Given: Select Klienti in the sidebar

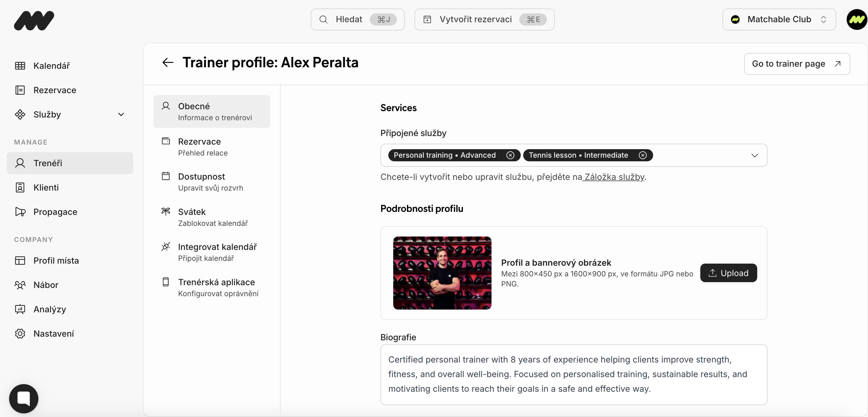Looking at the screenshot, I should [x=46, y=187].
